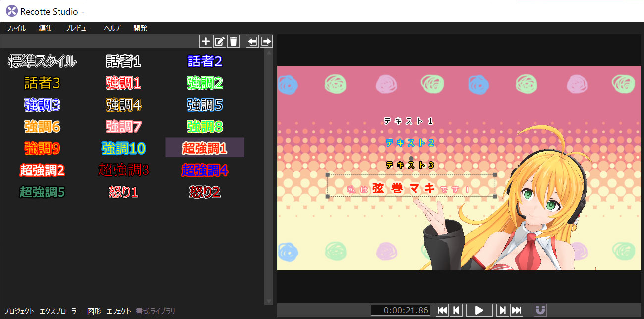Select the 強調7 text style
The width and height of the screenshot is (644, 319).
tap(123, 127)
